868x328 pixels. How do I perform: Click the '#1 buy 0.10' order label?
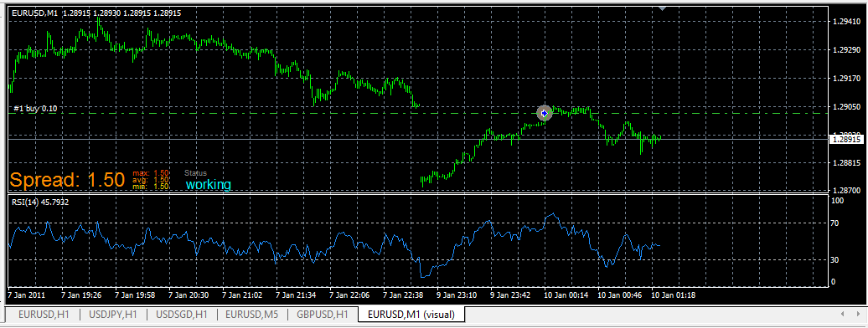pyautogui.click(x=35, y=109)
